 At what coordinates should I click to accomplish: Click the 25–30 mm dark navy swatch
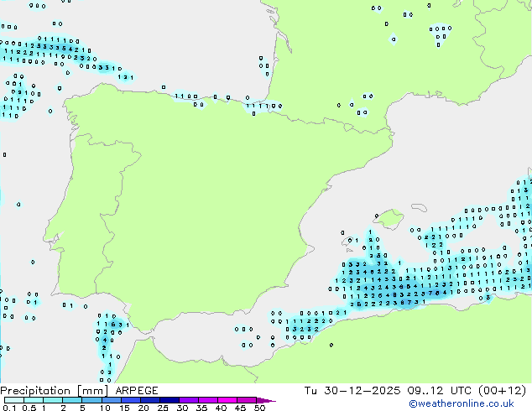pos(169,400)
